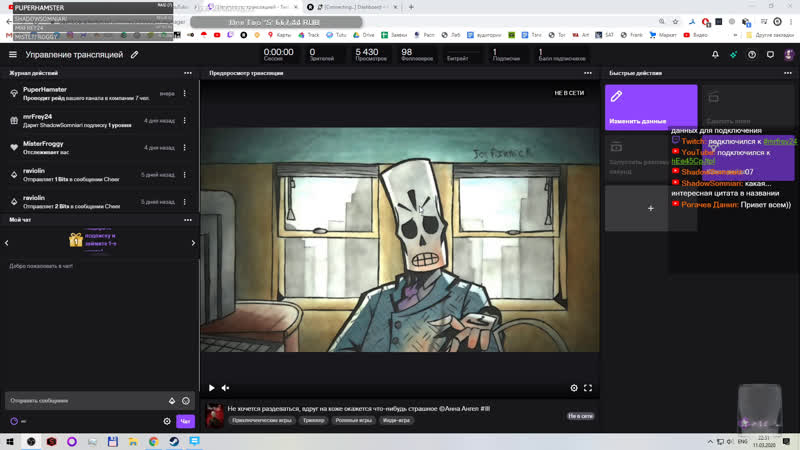Open options for PuperHamster raid entry
Screen dimensions: 800x450
[185, 93]
